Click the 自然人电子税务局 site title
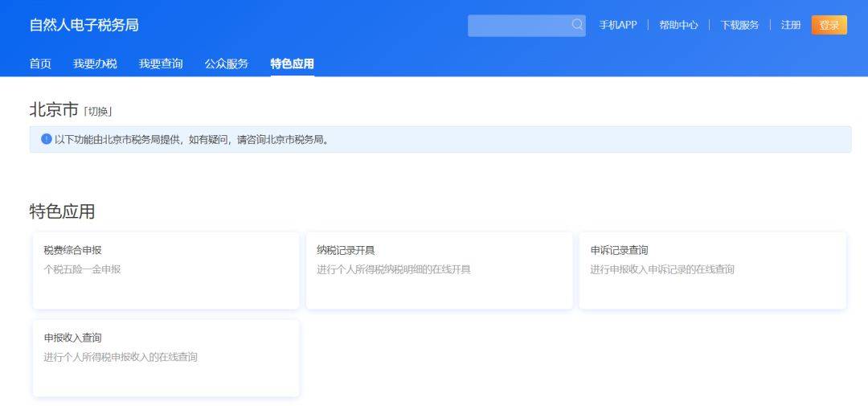This screenshot has width=868, height=406. point(84,25)
